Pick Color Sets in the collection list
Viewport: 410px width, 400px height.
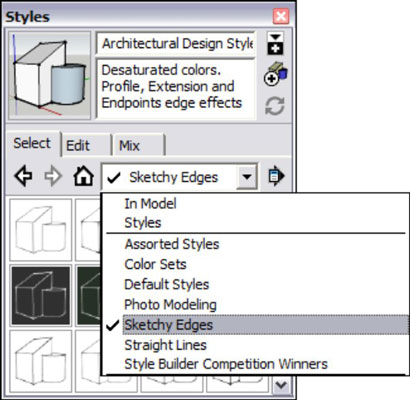coord(155,264)
